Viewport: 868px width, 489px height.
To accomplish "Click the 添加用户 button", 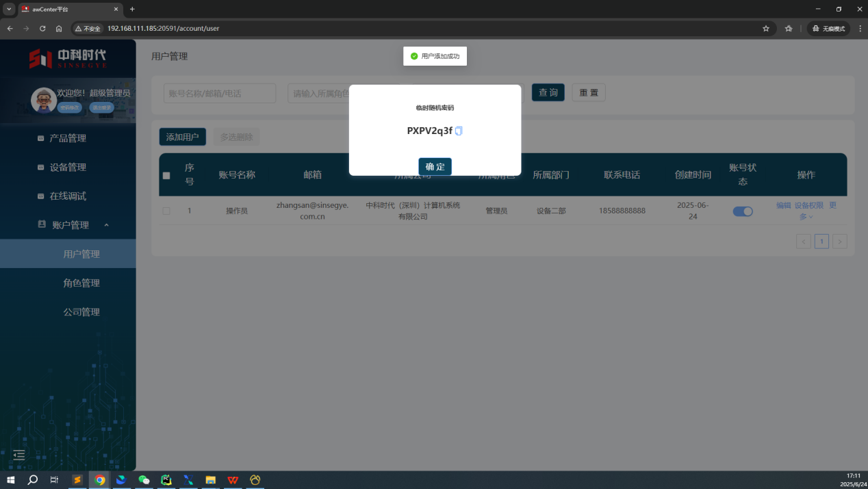I will click(x=182, y=137).
